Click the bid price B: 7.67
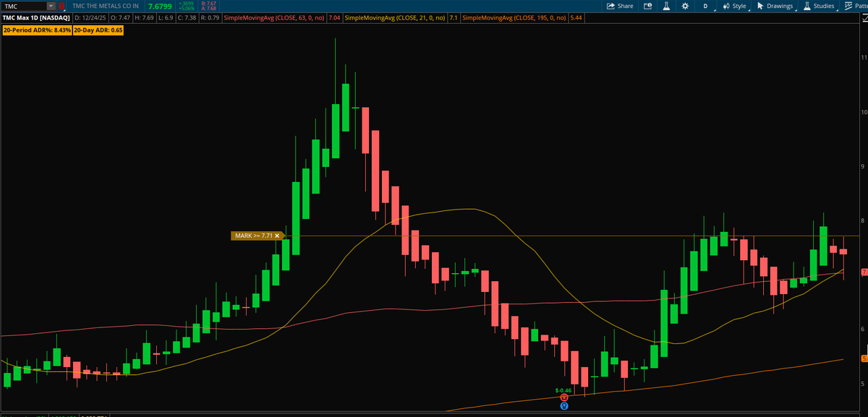 208,4
